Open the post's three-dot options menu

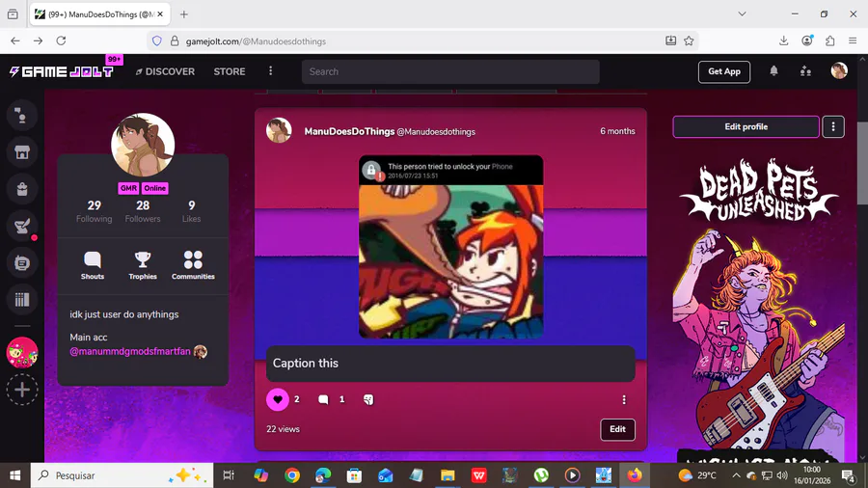(x=624, y=399)
